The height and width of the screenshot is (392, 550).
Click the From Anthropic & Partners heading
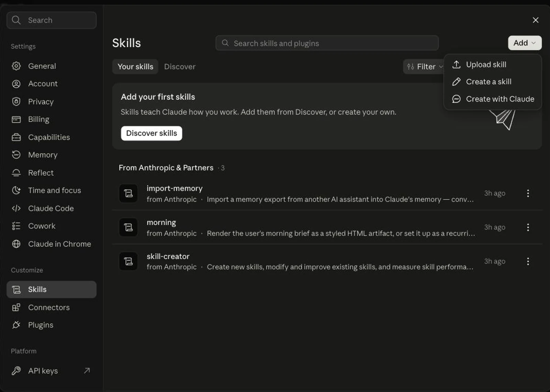pos(166,168)
